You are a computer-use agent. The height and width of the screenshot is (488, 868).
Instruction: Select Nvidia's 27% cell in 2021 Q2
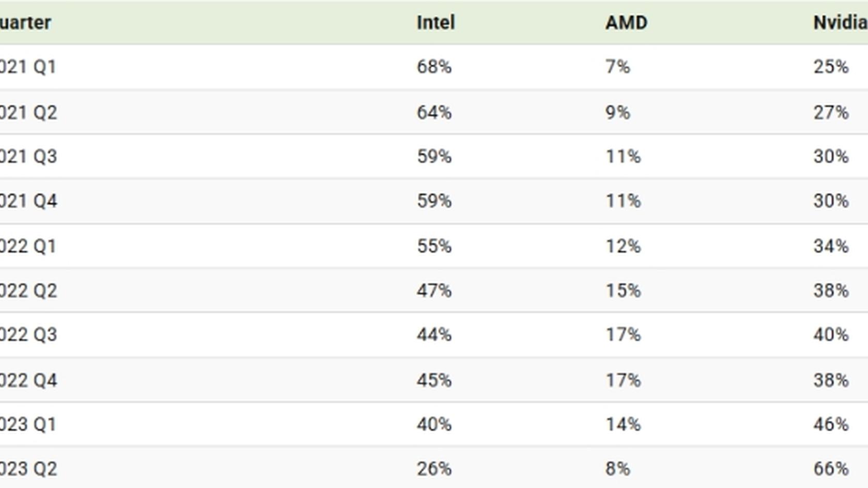click(831, 112)
